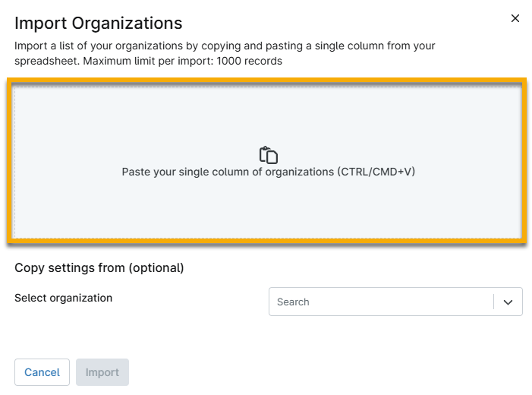Click the Maximum limit per import description
This screenshot has height=395, width=532.
[148, 61]
